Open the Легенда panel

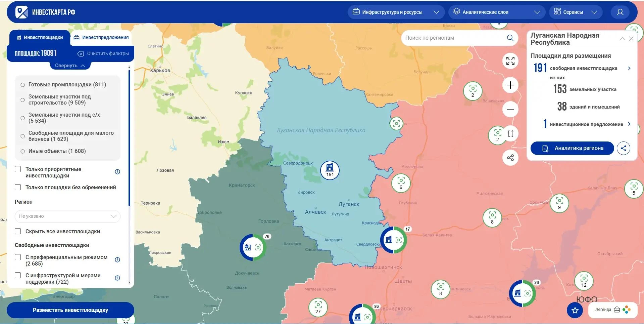coord(613,310)
